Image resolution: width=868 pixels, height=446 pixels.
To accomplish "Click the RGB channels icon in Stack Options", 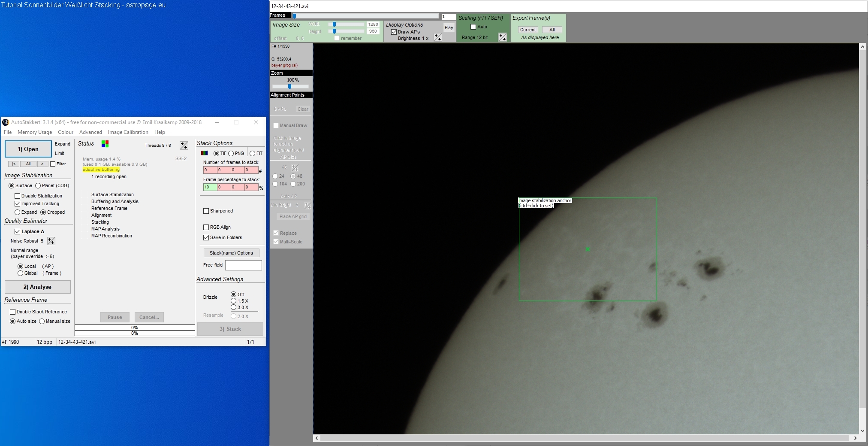I will click(x=205, y=153).
